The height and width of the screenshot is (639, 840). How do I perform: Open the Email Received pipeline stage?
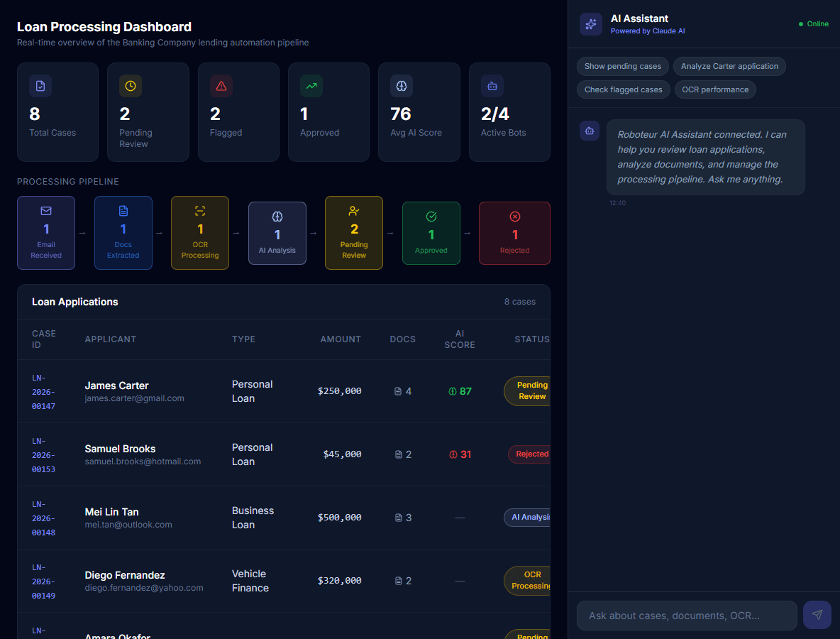(x=46, y=233)
